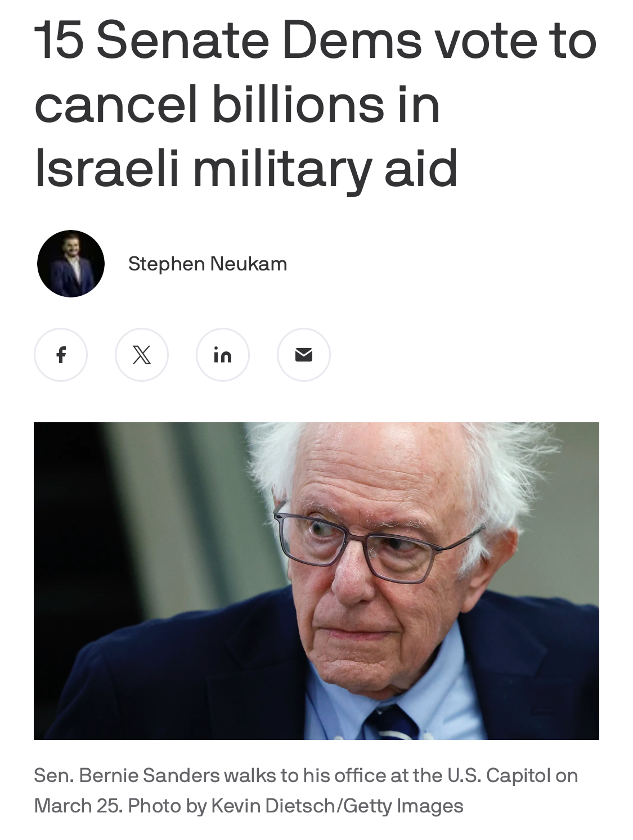Open the Stephen Neukam author page link
Viewport: 633px width, 840px height.
coord(208,264)
